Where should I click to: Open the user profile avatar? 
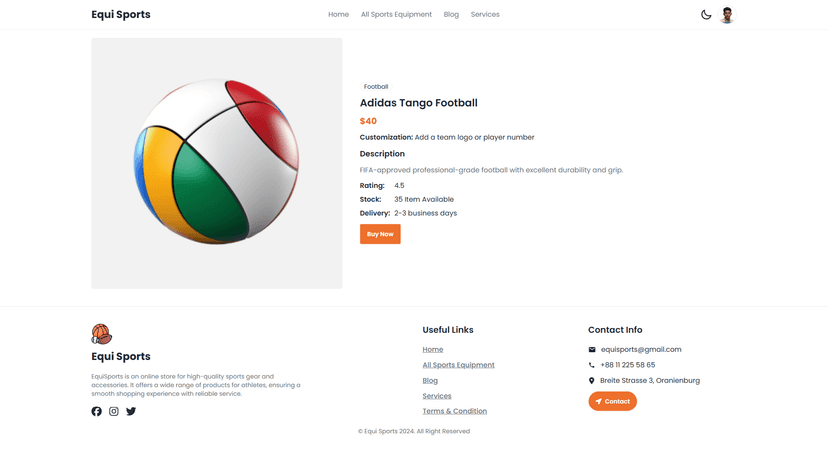pyautogui.click(x=727, y=15)
